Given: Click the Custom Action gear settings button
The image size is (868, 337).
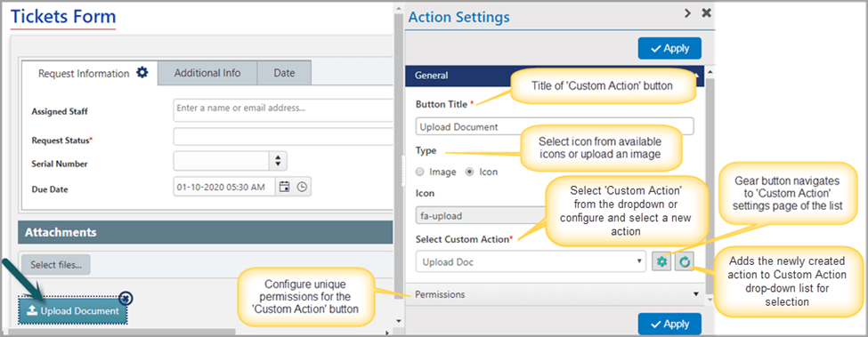Looking at the screenshot, I should pos(661,262).
